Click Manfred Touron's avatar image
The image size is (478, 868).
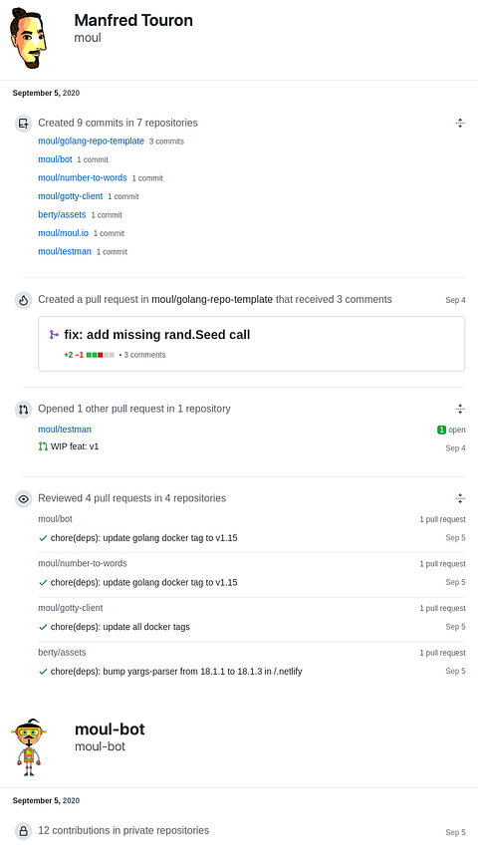point(28,38)
